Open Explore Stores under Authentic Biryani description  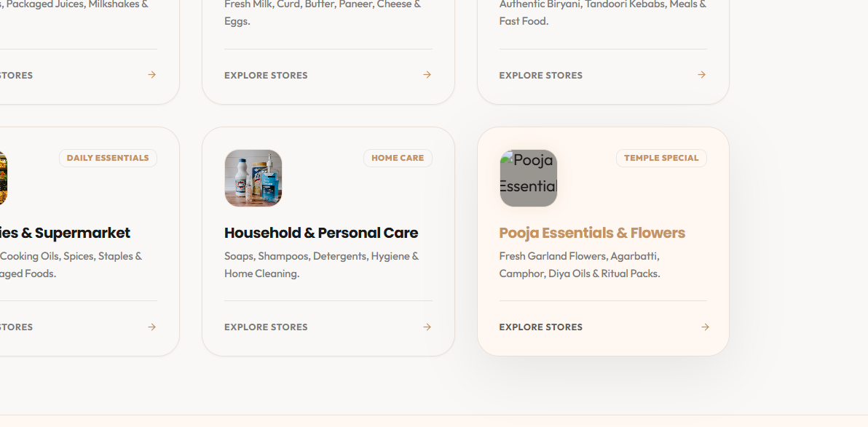point(541,75)
